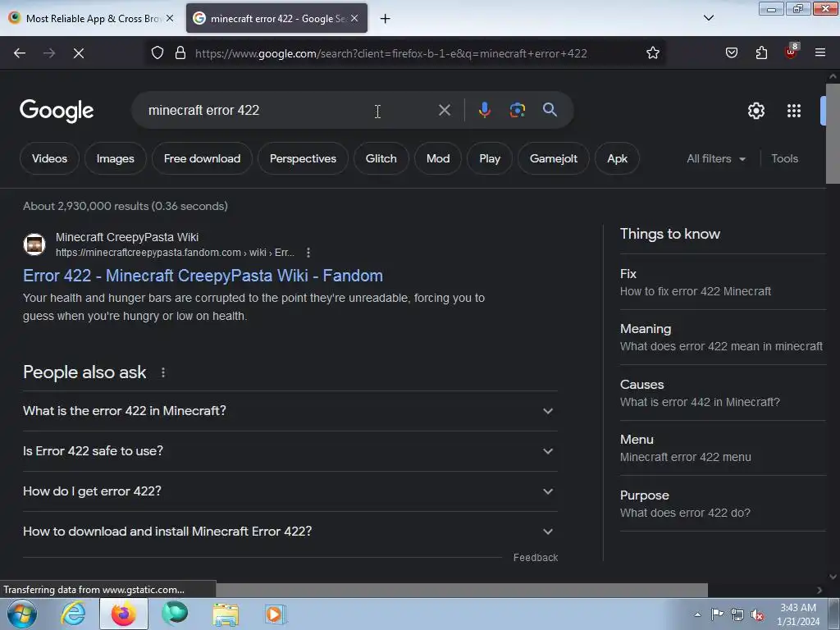This screenshot has height=630, width=840.
Task: View site security padlock info
Action: 180,53
